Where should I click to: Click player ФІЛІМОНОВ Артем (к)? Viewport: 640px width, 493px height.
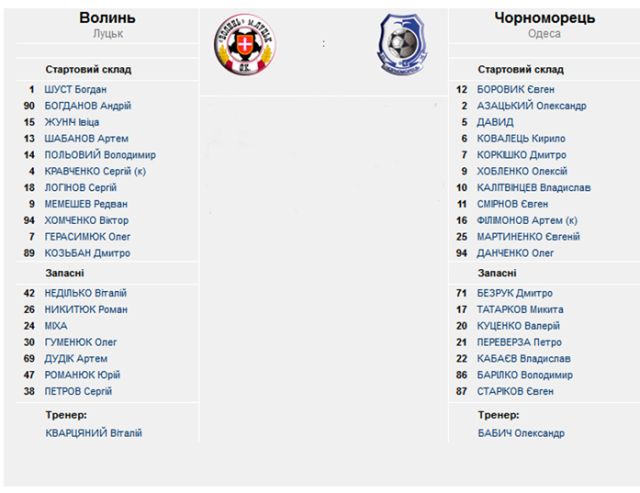[x=528, y=220]
